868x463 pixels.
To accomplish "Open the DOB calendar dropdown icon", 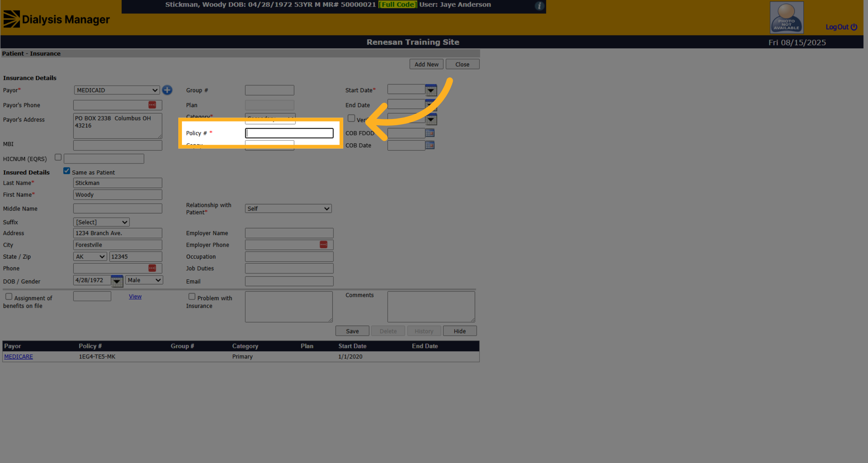I will 117,281.
